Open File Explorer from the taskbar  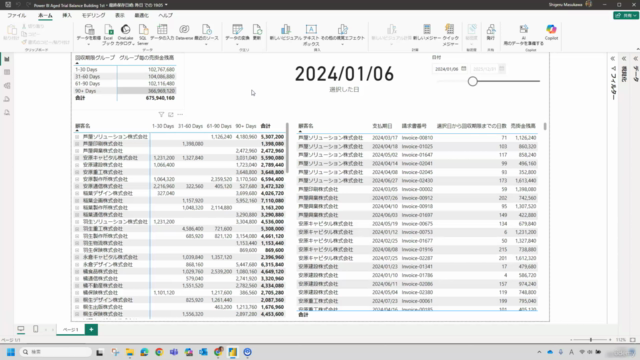(130, 352)
